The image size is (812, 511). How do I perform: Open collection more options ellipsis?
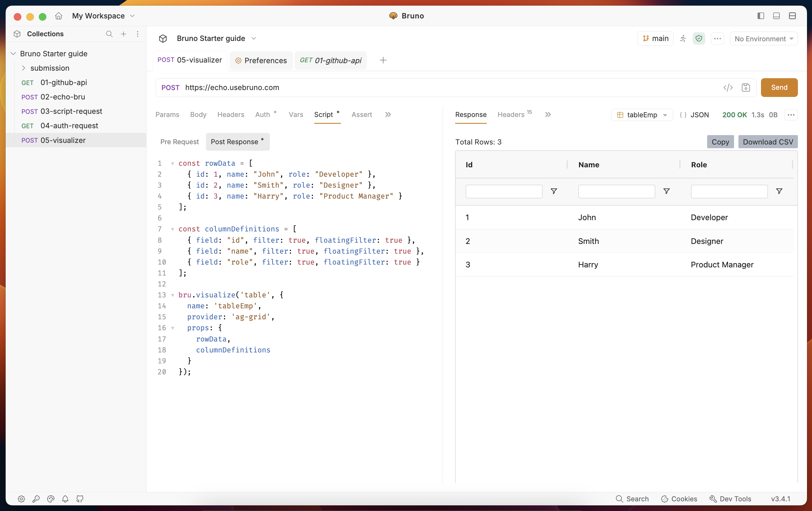click(x=717, y=39)
